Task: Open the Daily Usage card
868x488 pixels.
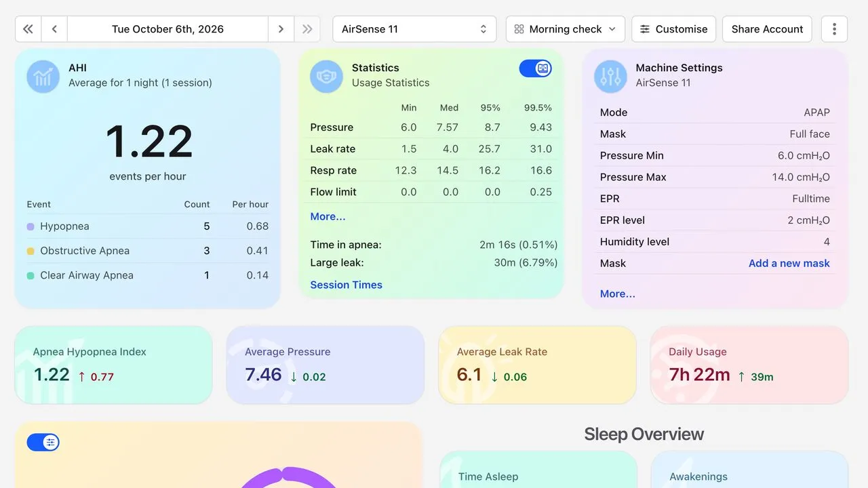Action: tap(749, 365)
